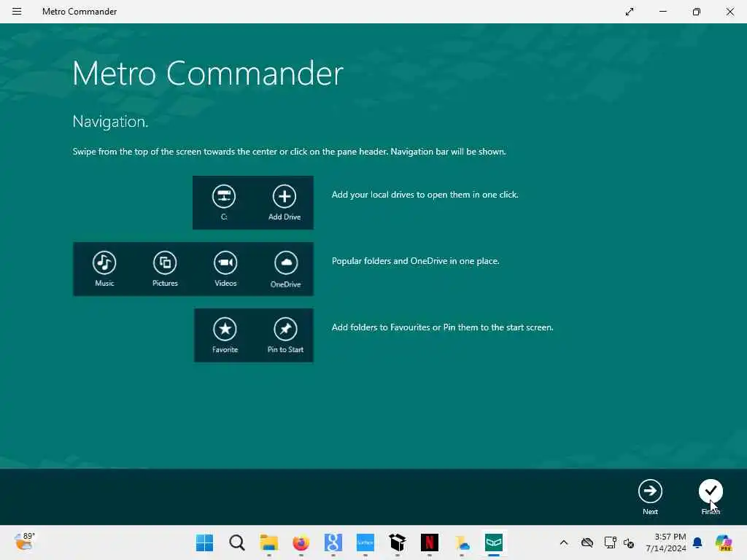747x560 pixels.
Task: Open Copilot preview in the taskbar
Action: coord(724,542)
